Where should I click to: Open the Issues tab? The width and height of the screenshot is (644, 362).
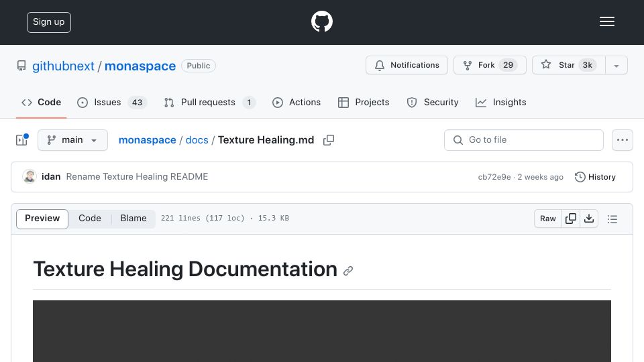[112, 102]
